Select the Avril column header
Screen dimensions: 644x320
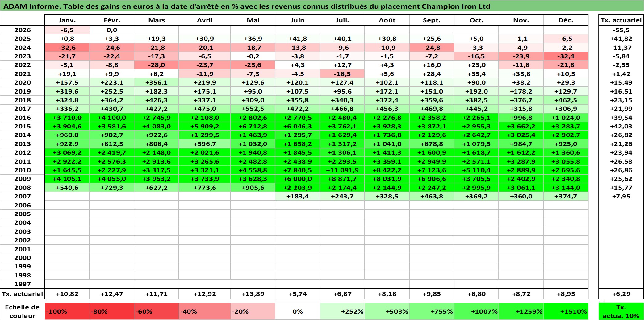coord(205,20)
